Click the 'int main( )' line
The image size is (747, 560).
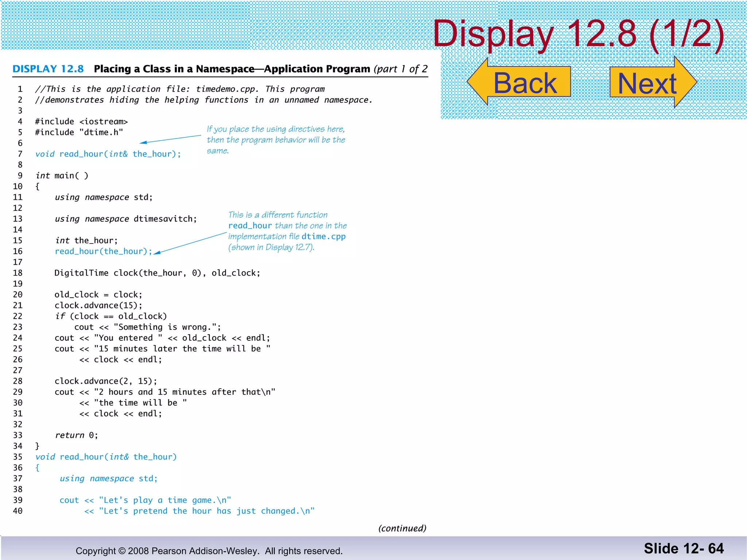click(62, 176)
